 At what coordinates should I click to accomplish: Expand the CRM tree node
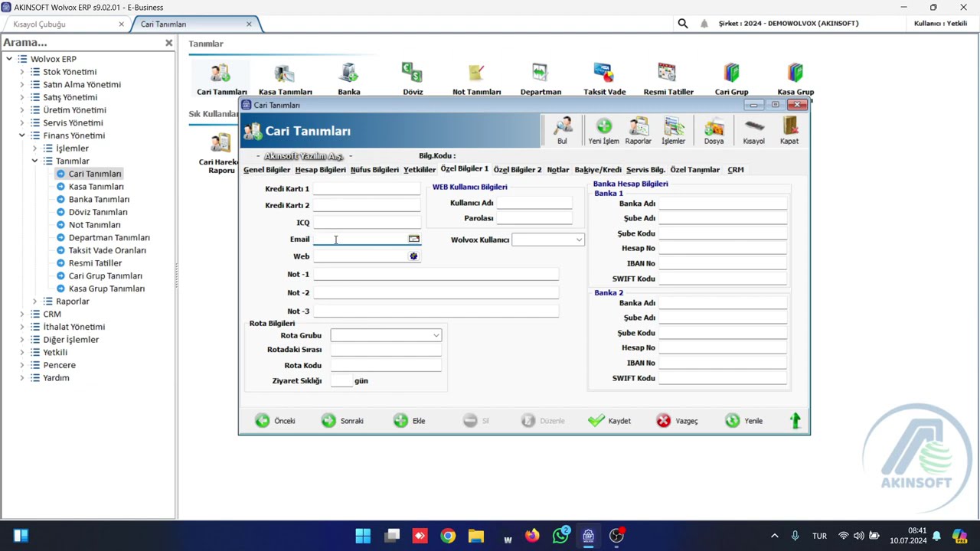coord(21,314)
